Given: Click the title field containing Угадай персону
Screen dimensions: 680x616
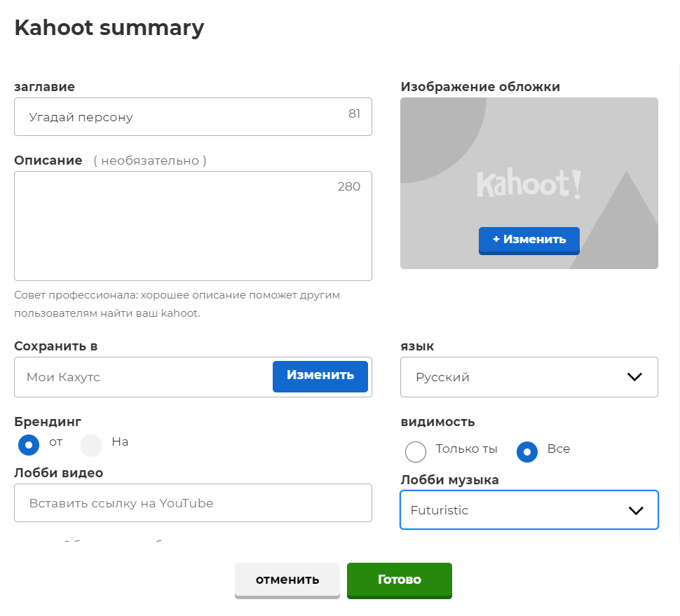Looking at the screenshot, I should [193, 116].
